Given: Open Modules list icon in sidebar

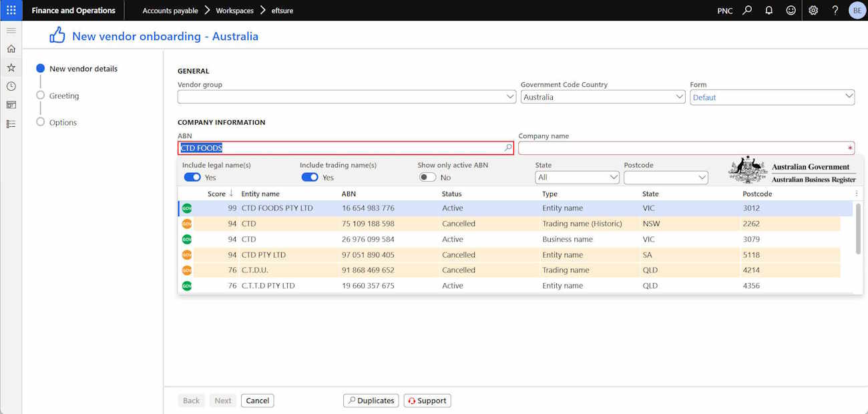Looking at the screenshot, I should pyautogui.click(x=11, y=124).
